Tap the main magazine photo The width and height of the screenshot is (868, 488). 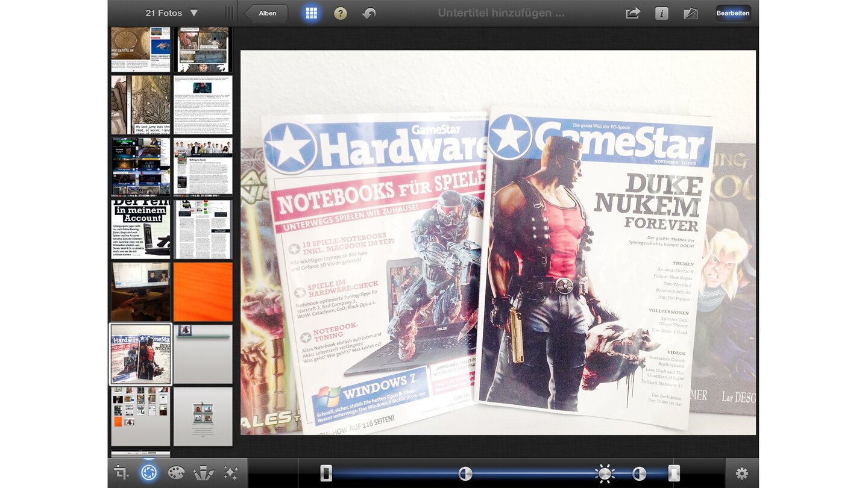point(498,242)
